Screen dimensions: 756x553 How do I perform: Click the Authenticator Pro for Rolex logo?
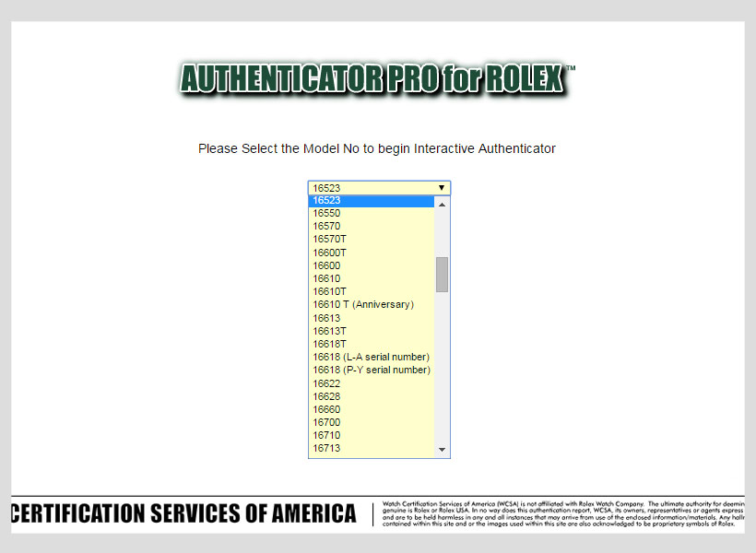point(375,78)
